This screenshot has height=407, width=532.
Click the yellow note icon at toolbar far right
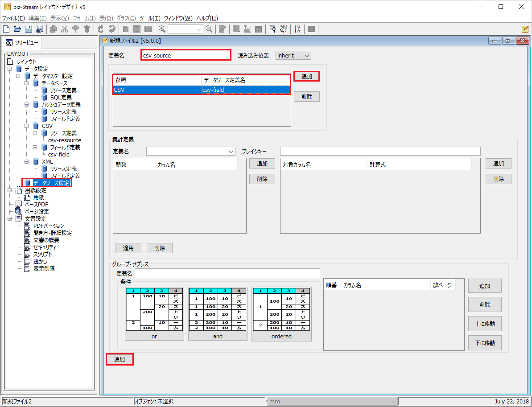tap(525, 29)
